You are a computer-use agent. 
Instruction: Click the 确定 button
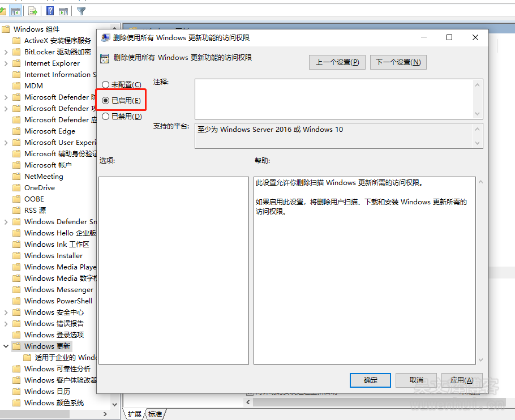[x=371, y=380]
